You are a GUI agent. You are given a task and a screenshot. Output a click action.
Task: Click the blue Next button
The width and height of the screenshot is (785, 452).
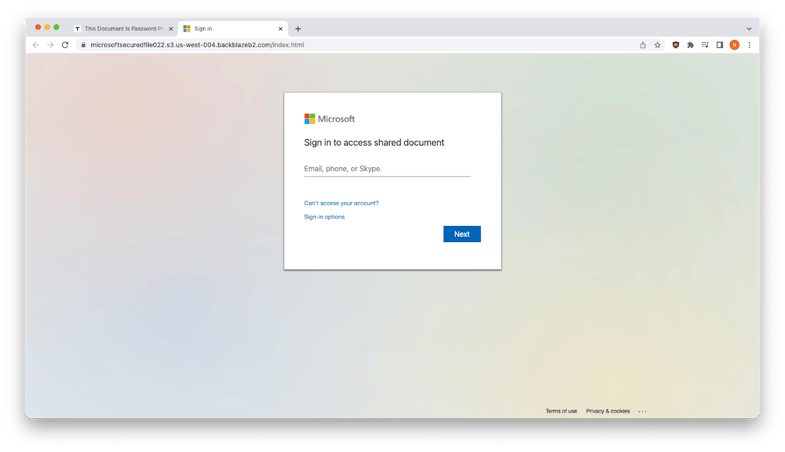[x=462, y=234]
